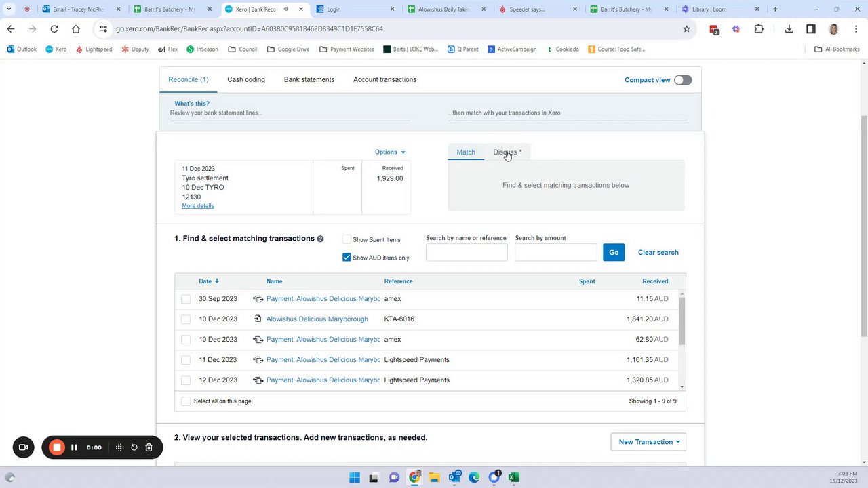Open Microsoft Edge from the taskbar
The height and width of the screenshot is (488, 868).
(474, 477)
